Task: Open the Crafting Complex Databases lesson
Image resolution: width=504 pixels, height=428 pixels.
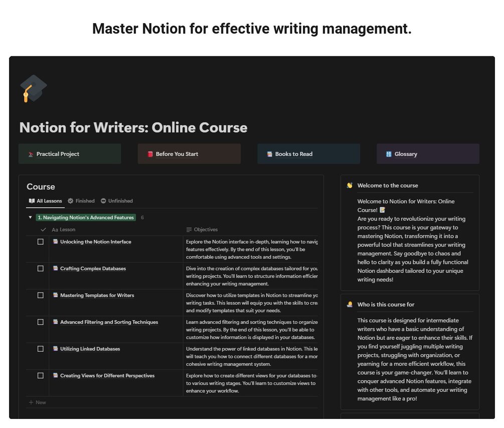Action: pyautogui.click(x=93, y=268)
